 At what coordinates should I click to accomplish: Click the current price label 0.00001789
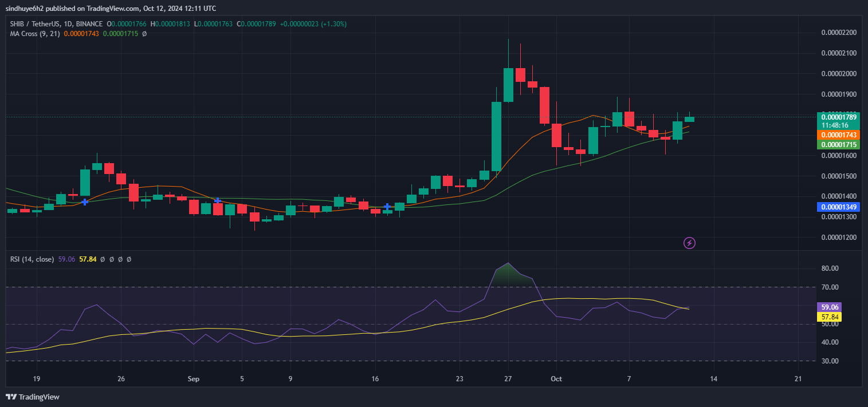pos(839,117)
